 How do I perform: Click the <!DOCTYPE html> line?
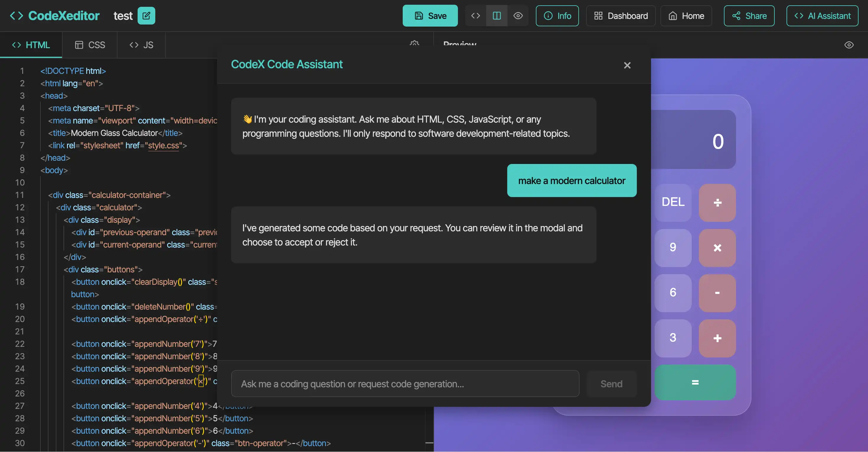click(x=73, y=71)
